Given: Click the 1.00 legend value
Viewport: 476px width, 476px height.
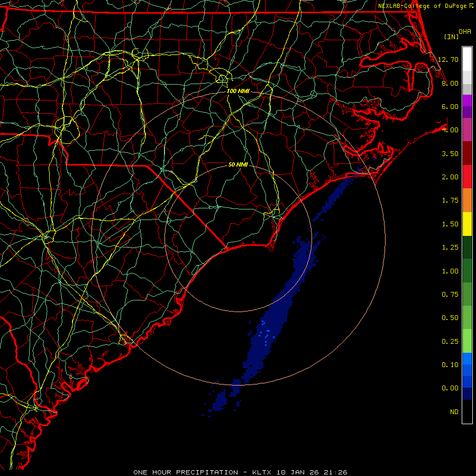Looking at the screenshot, I should [x=450, y=271].
